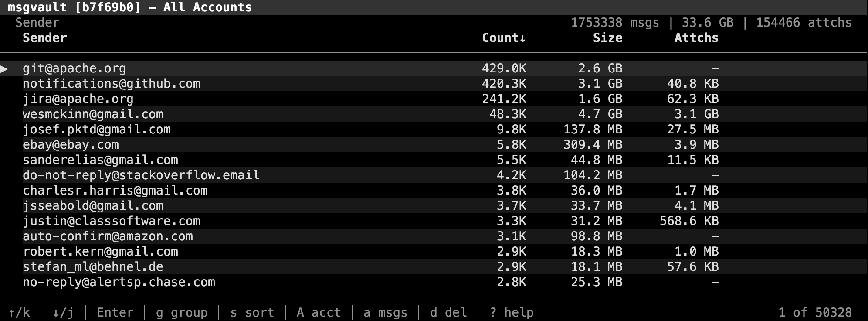Click the row selection arrow indicator
The width and height of the screenshot is (868, 321).
[x=5, y=68]
